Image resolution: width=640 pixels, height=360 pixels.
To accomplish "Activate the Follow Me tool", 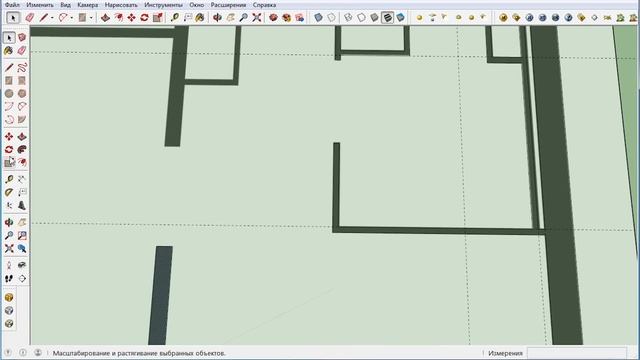I will tap(22, 149).
